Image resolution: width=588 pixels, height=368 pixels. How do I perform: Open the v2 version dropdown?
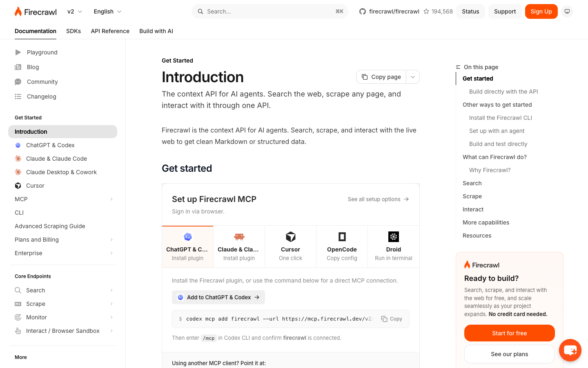click(x=75, y=11)
